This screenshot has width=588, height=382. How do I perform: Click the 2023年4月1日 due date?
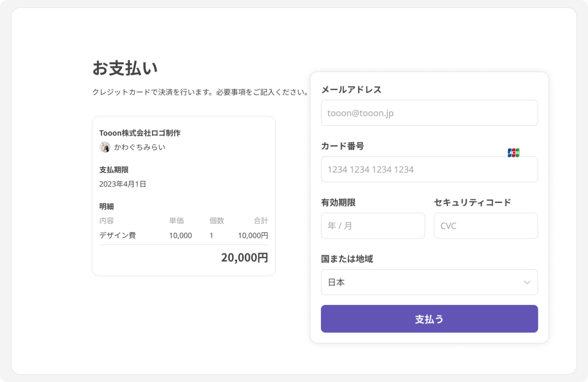(x=122, y=184)
